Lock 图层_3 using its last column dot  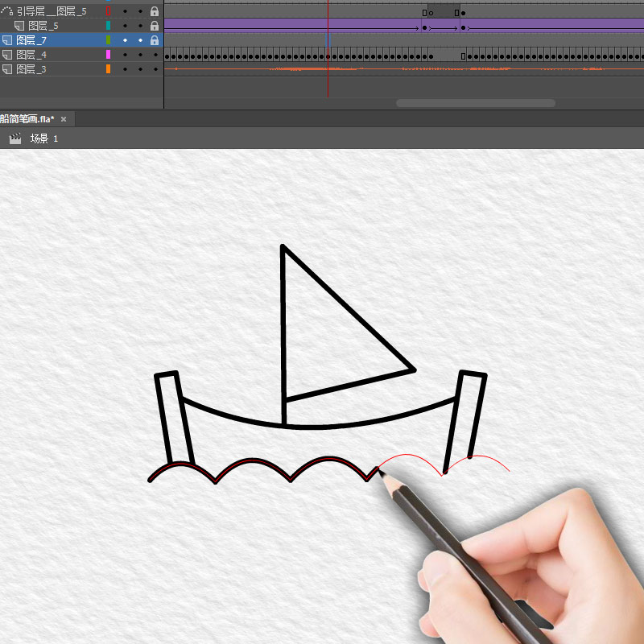[155, 69]
